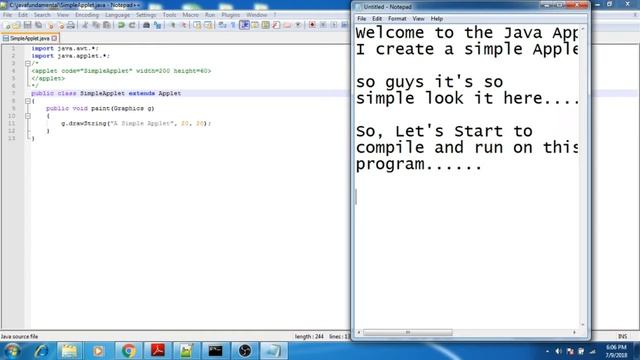Viewport: 640px width, 360px height.
Task: Close the SimpleApplet.java tab with its X
Action: [54, 38]
